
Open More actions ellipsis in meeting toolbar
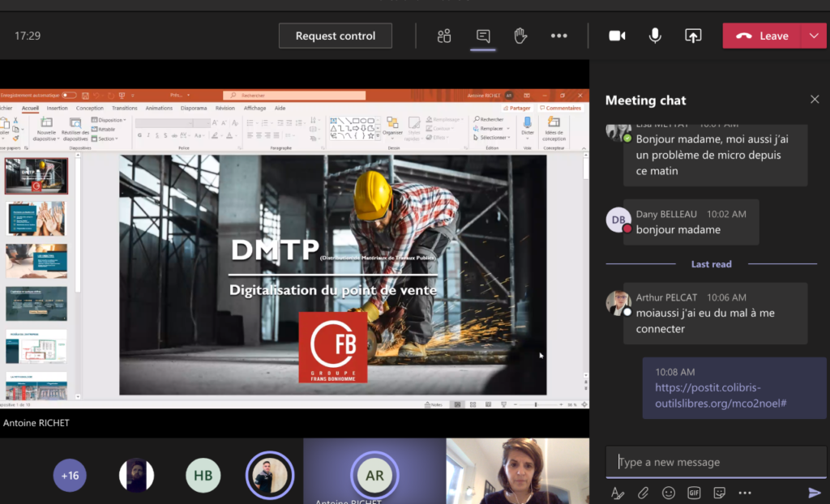pos(559,36)
